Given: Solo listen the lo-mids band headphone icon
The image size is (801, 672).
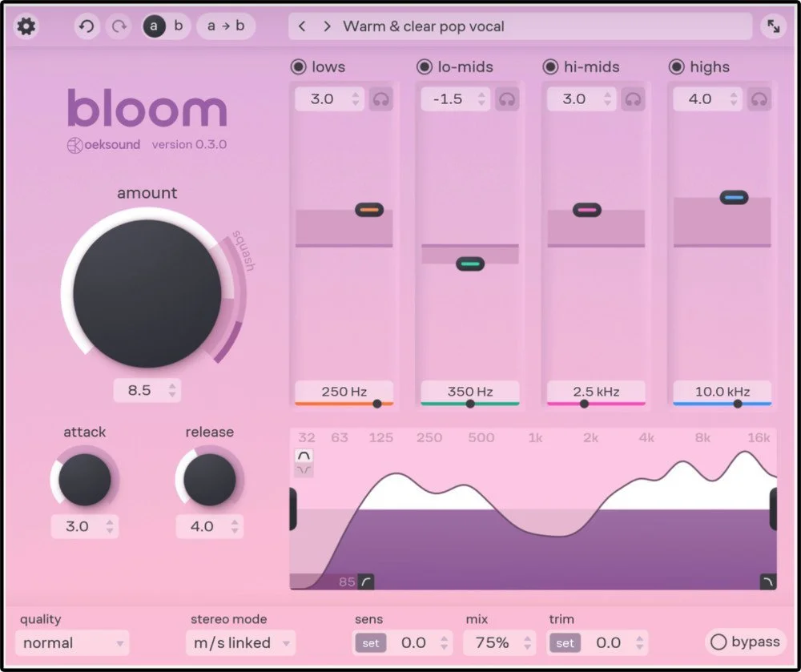Looking at the screenshot, I should click(x=507, y=99).
